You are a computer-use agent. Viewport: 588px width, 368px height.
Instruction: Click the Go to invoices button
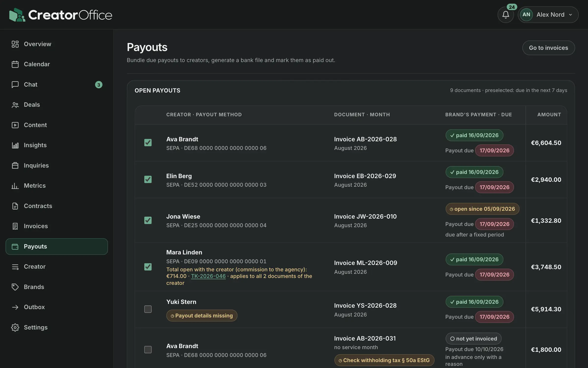(x=549, y=48)
